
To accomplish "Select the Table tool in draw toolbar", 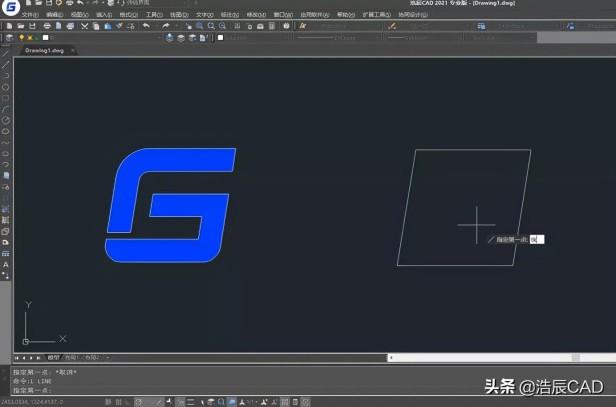I will pyautogui.click(x=6, y=254).
